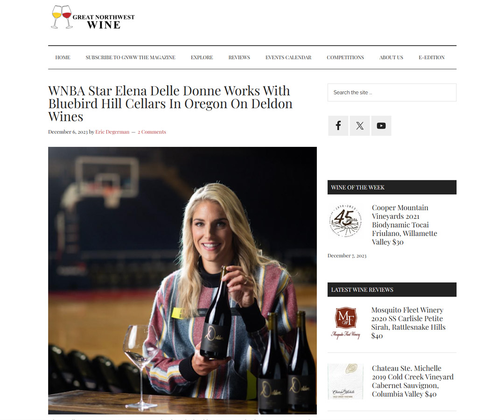
Task: Open the Facebook social icon
Action: 338,125
